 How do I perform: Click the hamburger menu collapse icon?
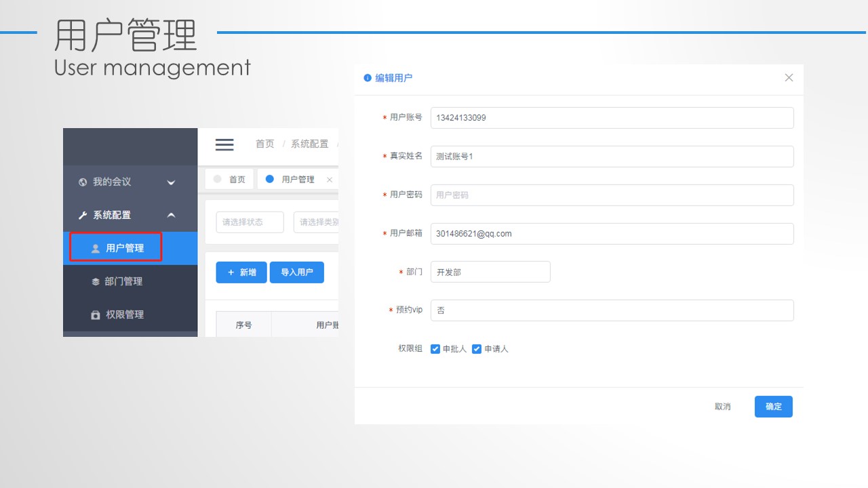(x=224, y=144)
